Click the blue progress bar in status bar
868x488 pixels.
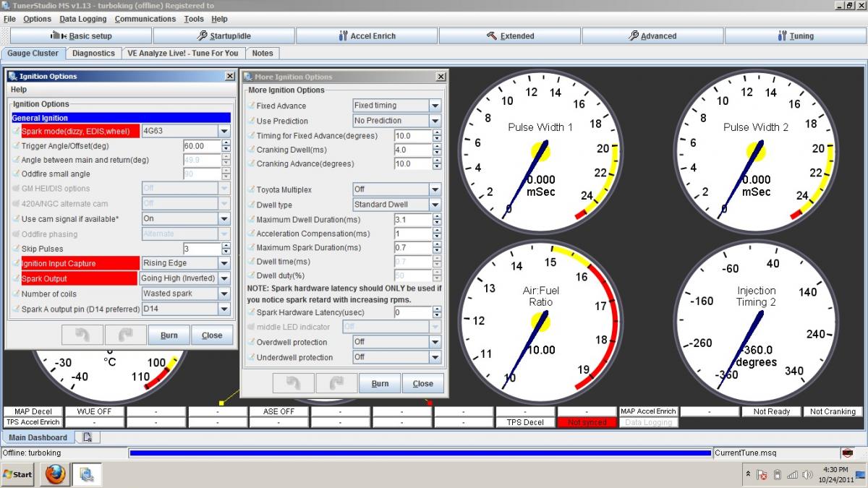coord(420,453)
